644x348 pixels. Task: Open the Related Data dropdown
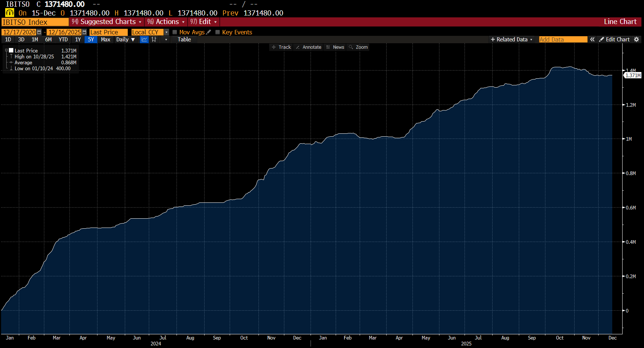click(511, 40)
